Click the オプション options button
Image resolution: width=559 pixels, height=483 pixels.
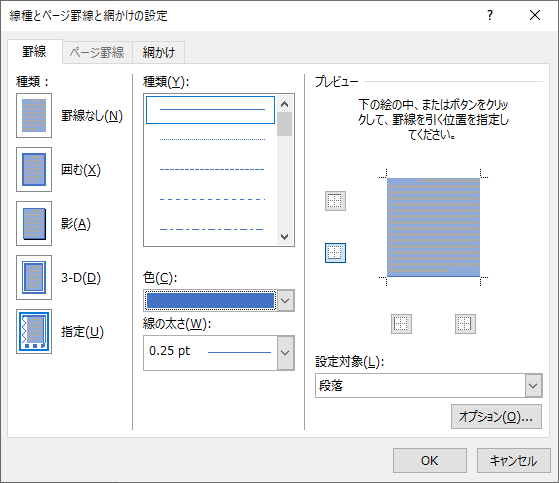[x=496, y=416]
